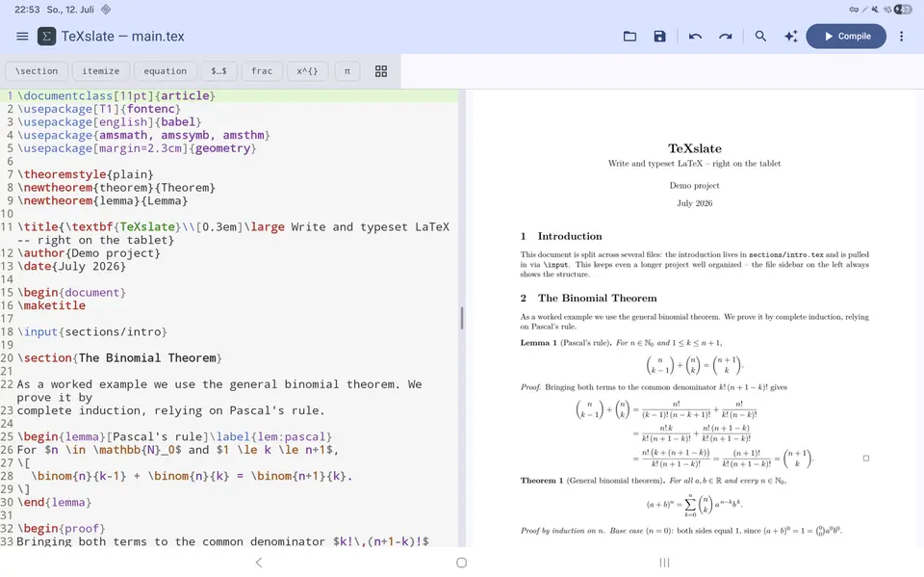This screenshot has width=924, height=577.
Task: Undo the last edit
Action: [695, 36]
